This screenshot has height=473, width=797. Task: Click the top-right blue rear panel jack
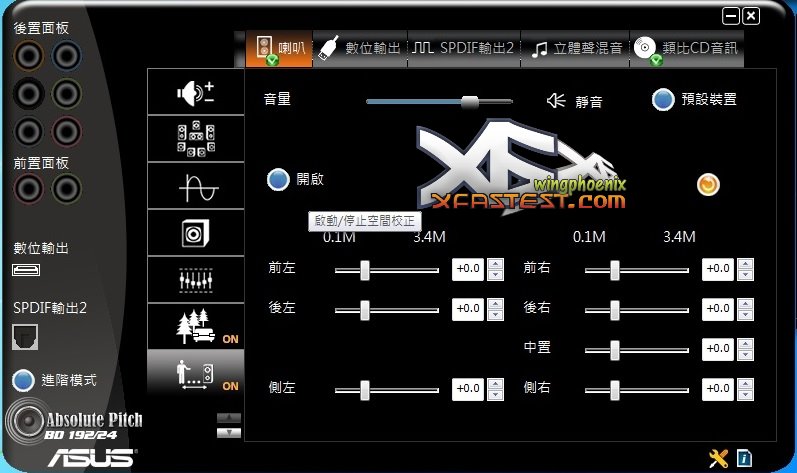click(x=67, y=55)
